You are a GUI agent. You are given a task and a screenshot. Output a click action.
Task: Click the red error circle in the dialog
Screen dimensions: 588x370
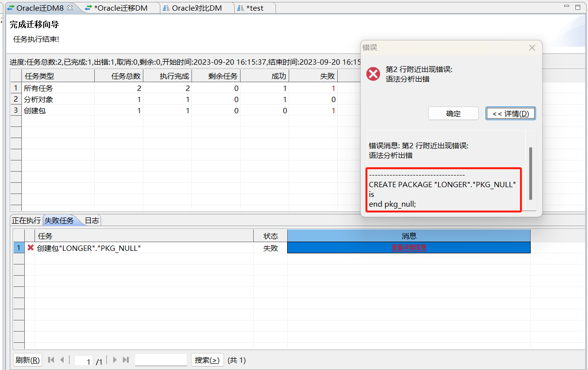pyautogui.click(x=372, y=74)
